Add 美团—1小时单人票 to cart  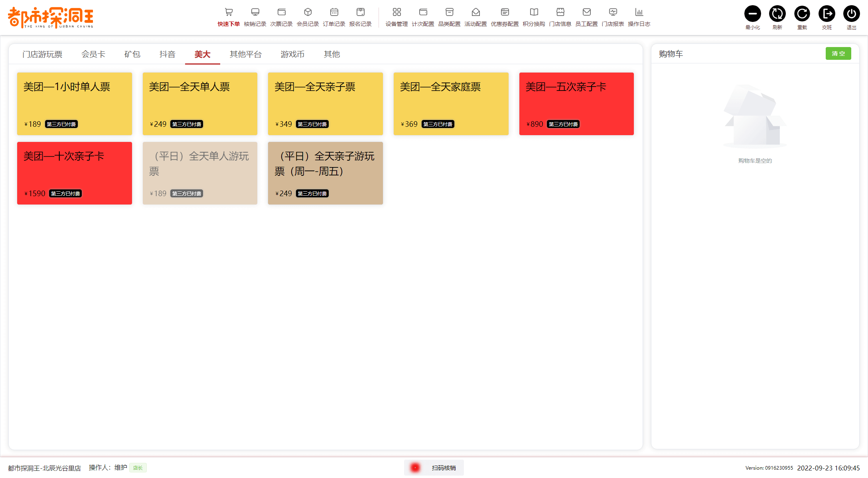(x=75, y=104)
